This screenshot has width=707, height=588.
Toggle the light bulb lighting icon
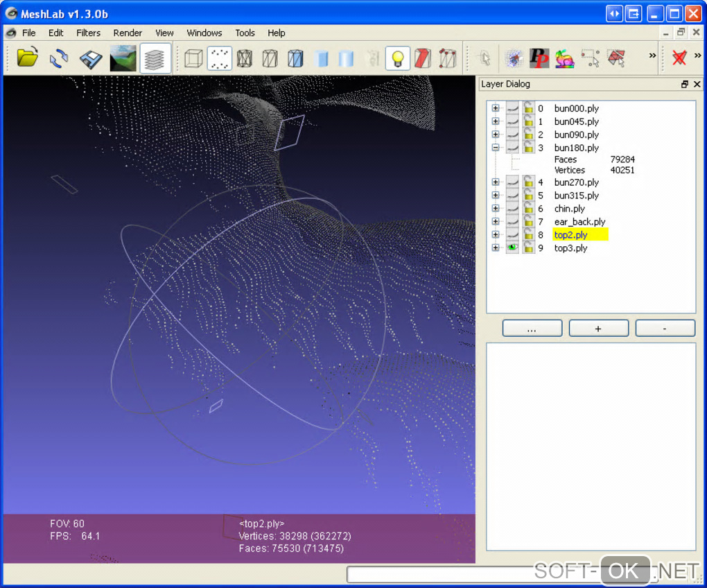click(x=397, y=58)
